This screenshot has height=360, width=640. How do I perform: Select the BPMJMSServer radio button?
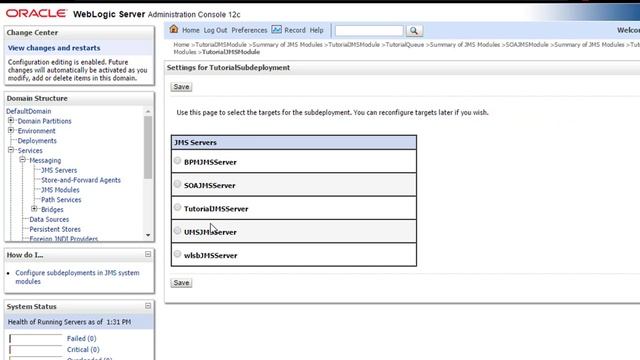177,161
